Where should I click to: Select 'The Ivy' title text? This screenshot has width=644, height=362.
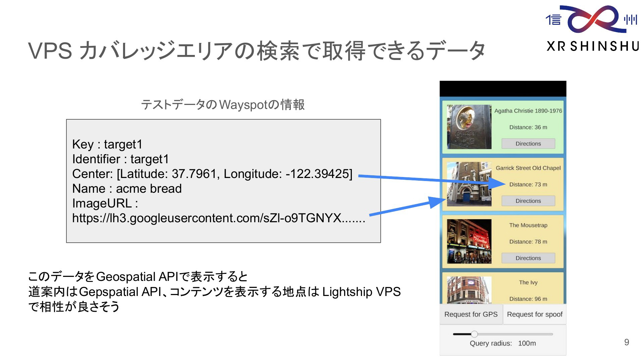(x=528, y=283)
